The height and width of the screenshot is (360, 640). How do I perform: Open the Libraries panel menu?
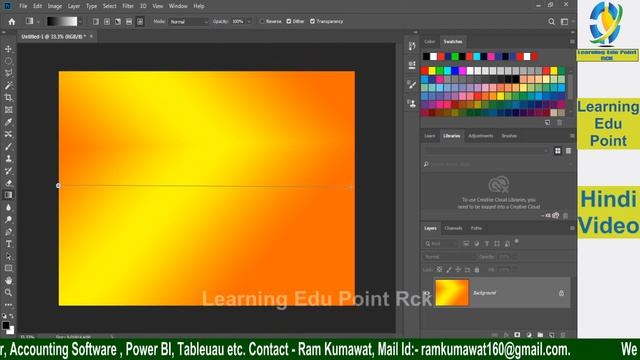[572, 136]
